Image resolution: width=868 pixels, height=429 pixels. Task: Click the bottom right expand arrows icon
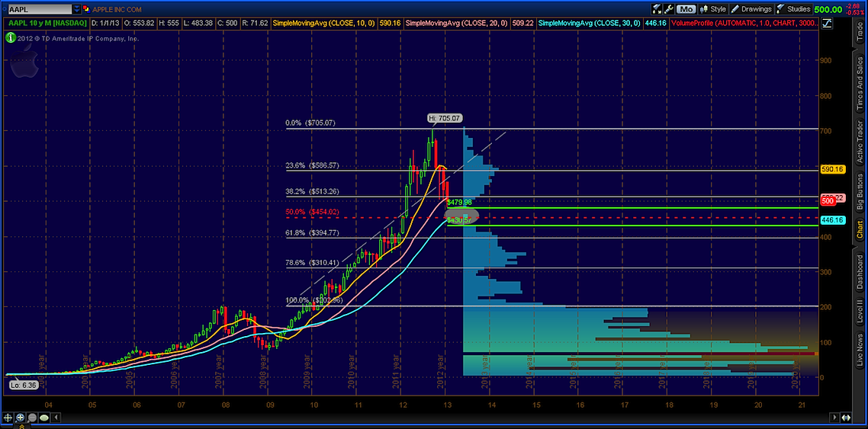tap(847, 418)
